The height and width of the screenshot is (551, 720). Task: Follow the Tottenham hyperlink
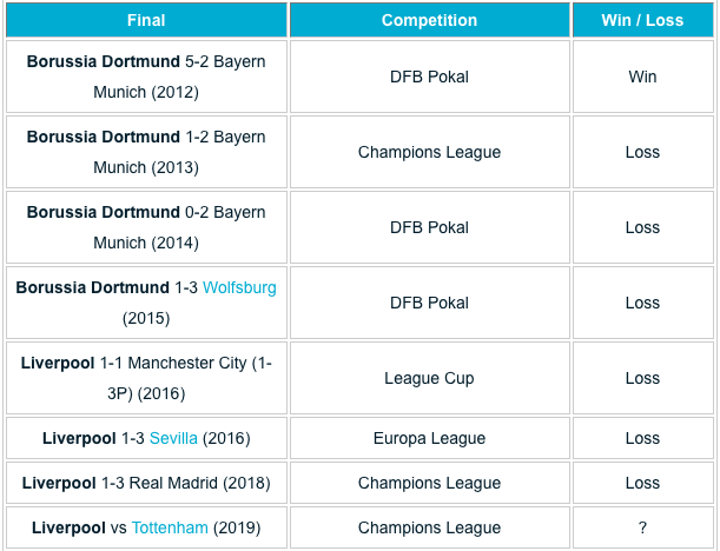(x=169, y=528)
